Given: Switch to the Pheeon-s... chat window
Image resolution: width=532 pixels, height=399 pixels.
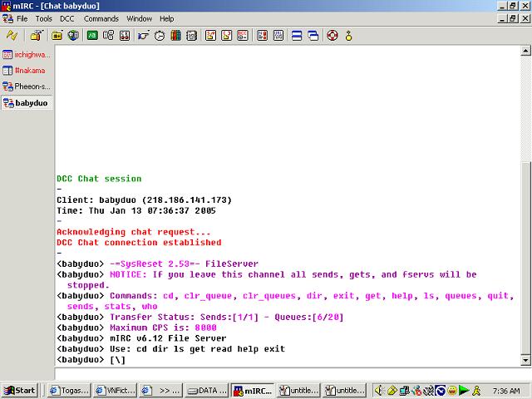Looking at the screenshot, I should pos(27,86).
